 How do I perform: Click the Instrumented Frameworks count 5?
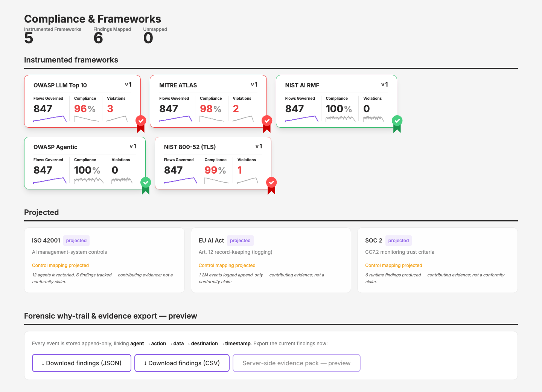29,38
